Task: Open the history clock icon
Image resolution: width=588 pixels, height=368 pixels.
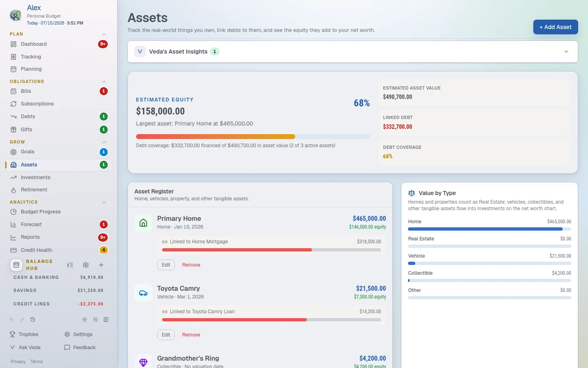Action: coord(33,320)
